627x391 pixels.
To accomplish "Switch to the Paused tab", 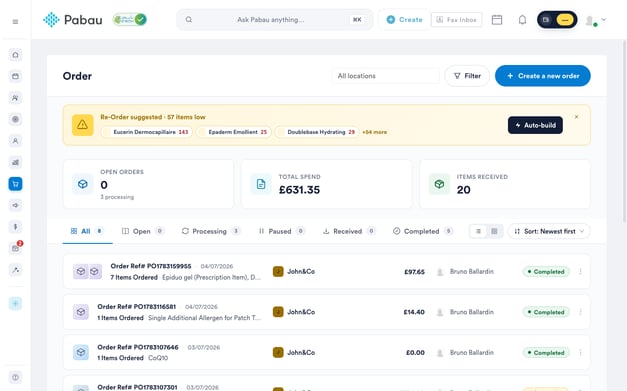I will (282, 231).
